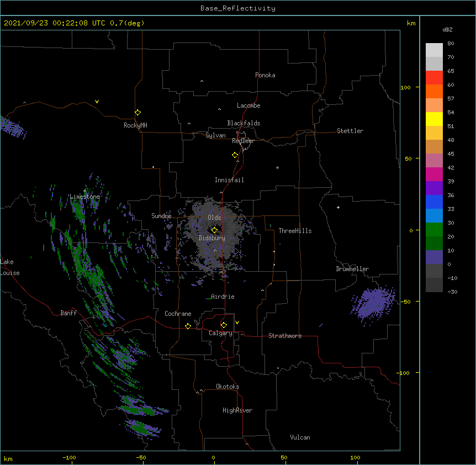Click the white asterisk marker above Limestone
Viewport: 476px width, 465px height.
click(x=84, y=191)
